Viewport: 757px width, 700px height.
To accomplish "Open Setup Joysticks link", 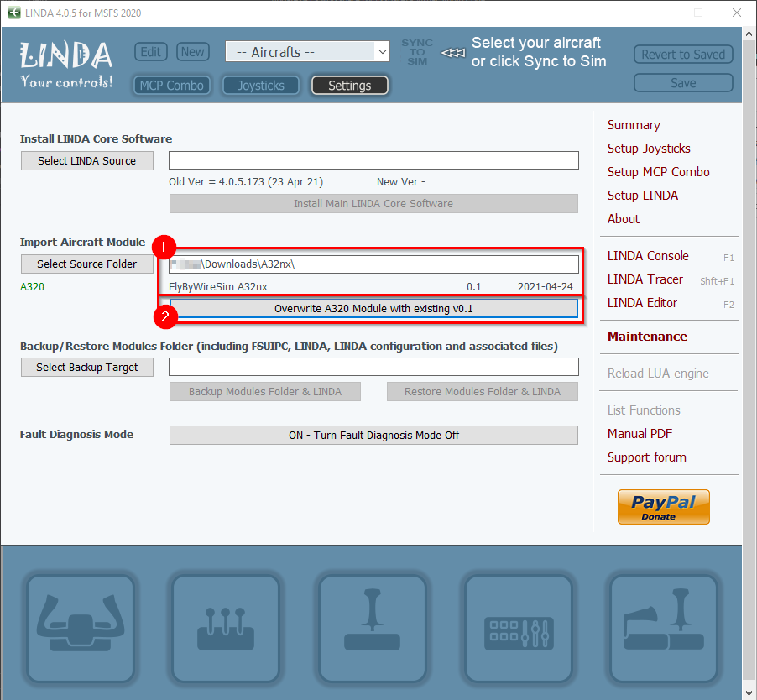I will coord(649,149).
